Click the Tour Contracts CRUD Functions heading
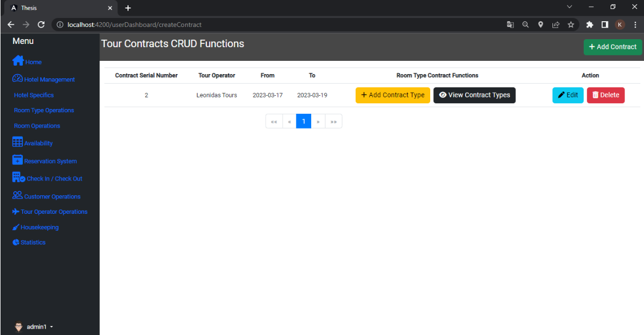Viewport: 644px width, 335px height. click(x=173, y=44)
